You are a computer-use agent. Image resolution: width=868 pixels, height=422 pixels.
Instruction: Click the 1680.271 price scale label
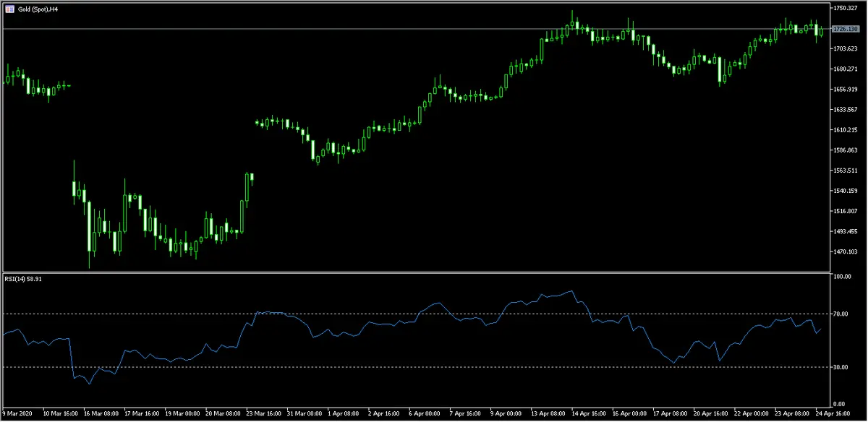click(x=846, y=69)
